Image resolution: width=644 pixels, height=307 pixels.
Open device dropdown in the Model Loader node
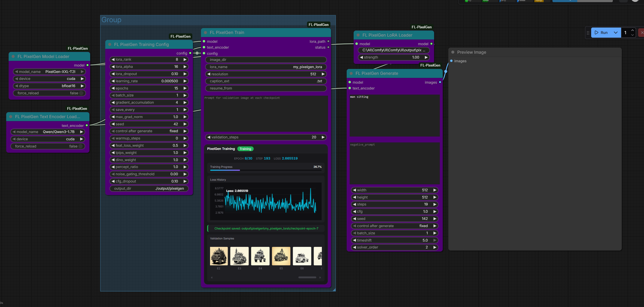pos(49,79)
